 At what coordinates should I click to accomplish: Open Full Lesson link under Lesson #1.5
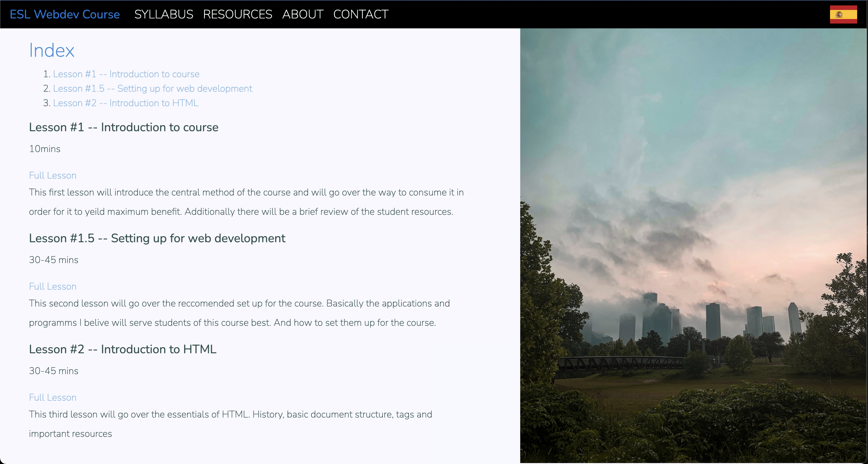52,287
